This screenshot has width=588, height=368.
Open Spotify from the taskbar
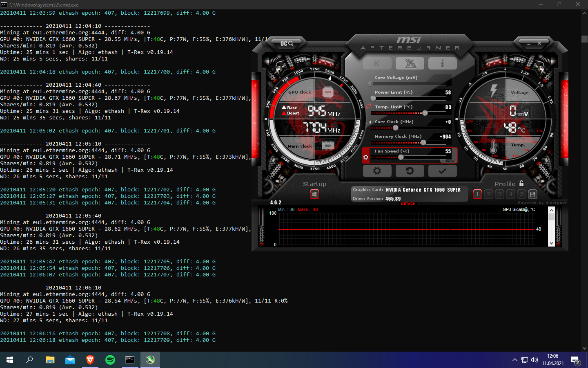click(110, 360)
